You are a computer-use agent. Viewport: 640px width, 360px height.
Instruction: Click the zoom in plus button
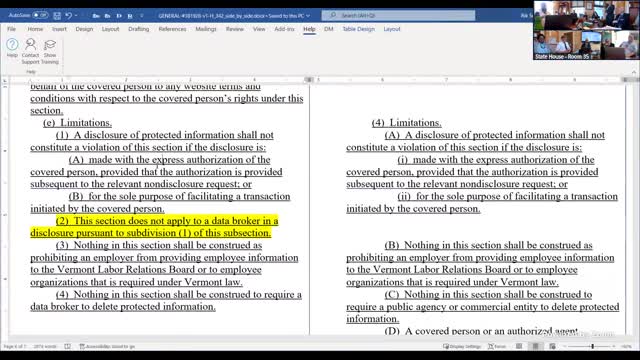613,346
